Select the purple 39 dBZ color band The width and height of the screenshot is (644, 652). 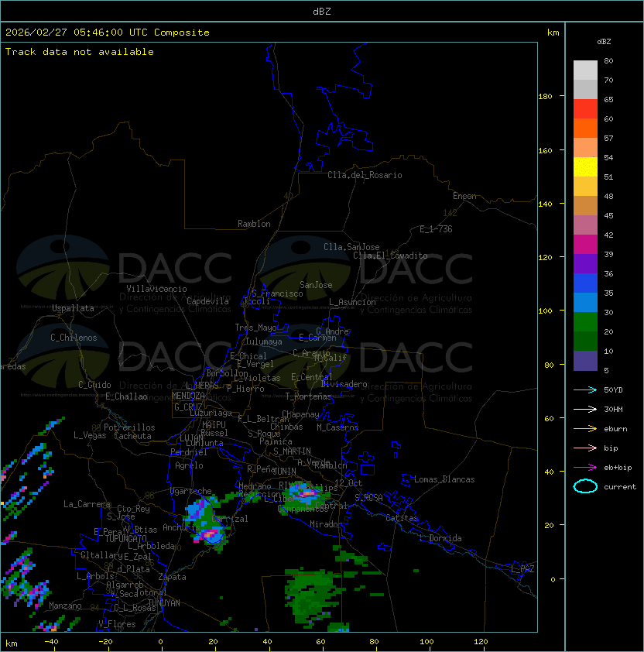click(x=585, y=263)
